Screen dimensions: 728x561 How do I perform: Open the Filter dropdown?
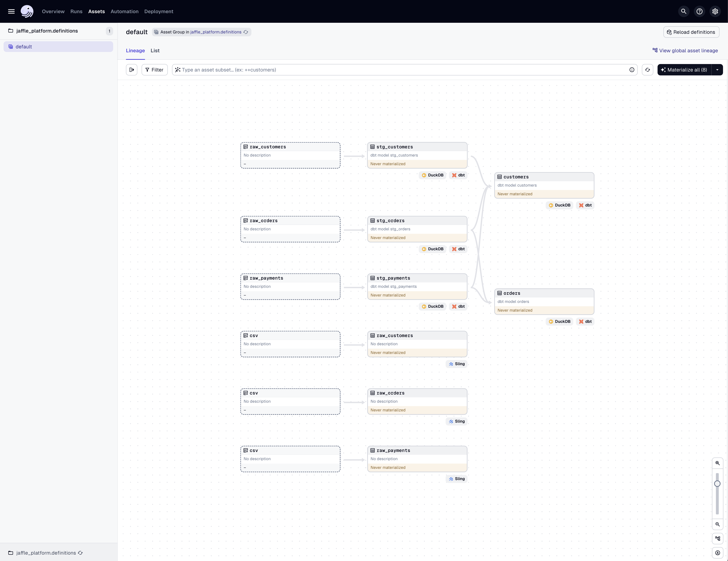pyautogui.click(x=154, y=70)
